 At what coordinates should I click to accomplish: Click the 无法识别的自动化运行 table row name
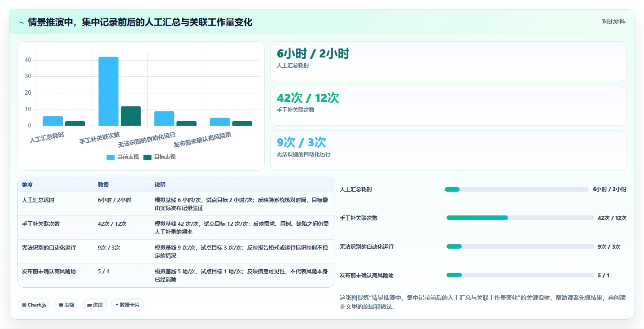click(49, 248)
